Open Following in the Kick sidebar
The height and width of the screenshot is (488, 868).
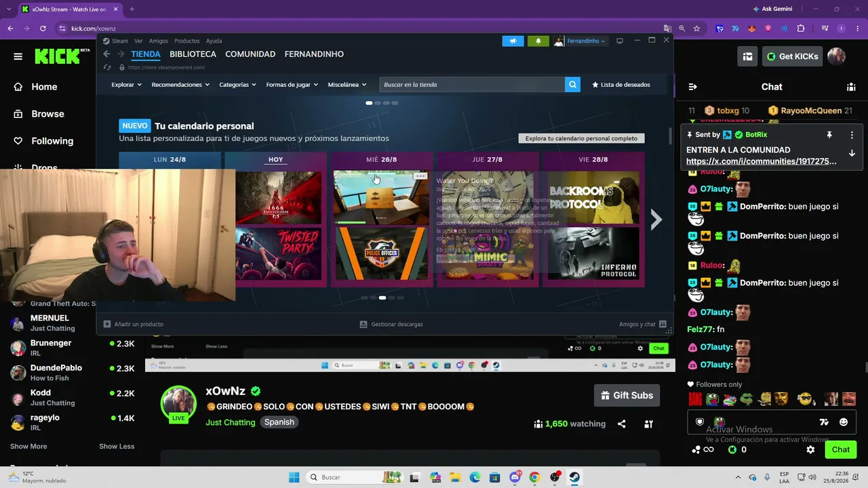(x=43, y=141)
